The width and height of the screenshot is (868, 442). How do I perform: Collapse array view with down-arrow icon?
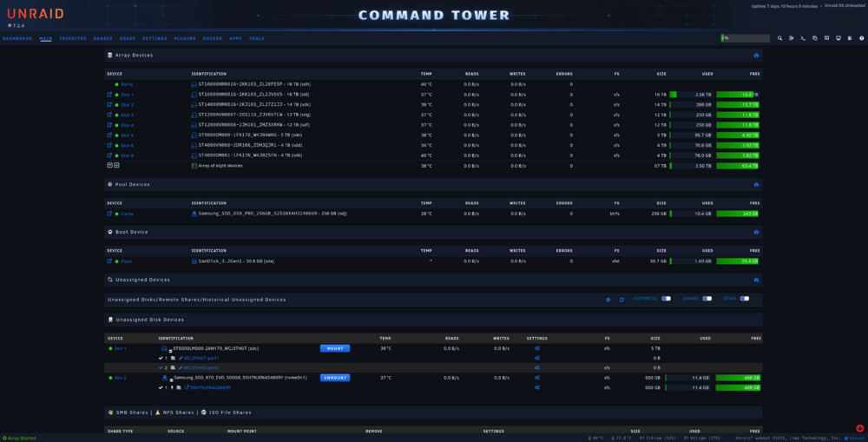click(109, 165)
